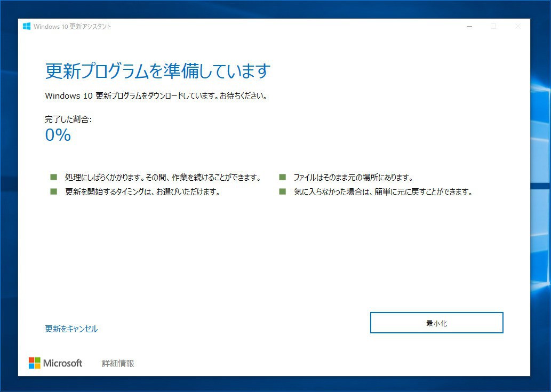Click the Windows 10 更新アシスタント title text
Viewport: 551px width, 392px height.
(x=73, y=26)
